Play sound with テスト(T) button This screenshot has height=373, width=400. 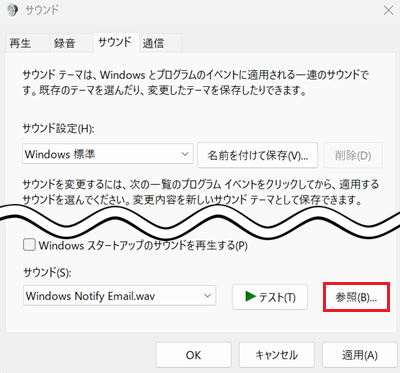(270, 297)
